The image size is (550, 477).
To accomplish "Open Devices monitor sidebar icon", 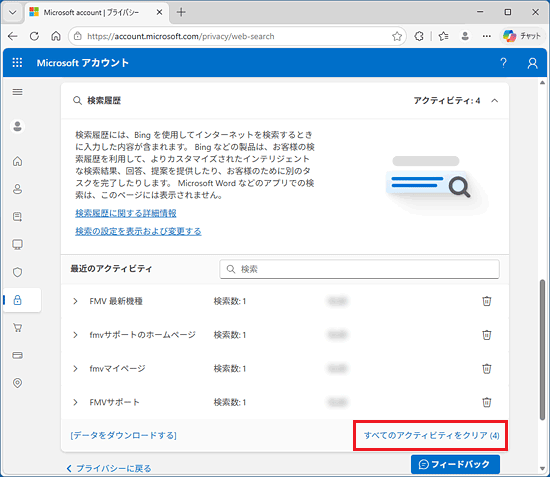I will [x=17, y=244].
